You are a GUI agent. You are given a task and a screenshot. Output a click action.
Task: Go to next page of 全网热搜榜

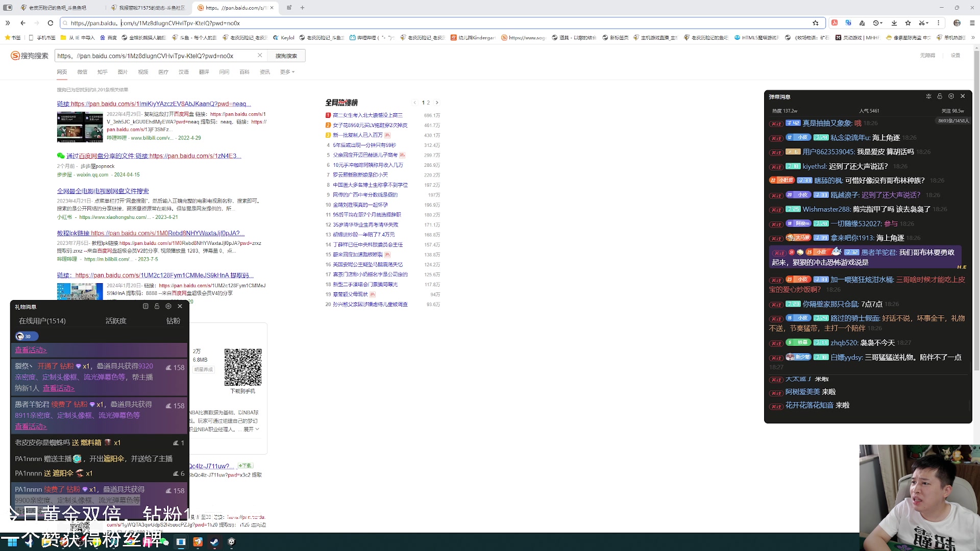click(437, 103)
